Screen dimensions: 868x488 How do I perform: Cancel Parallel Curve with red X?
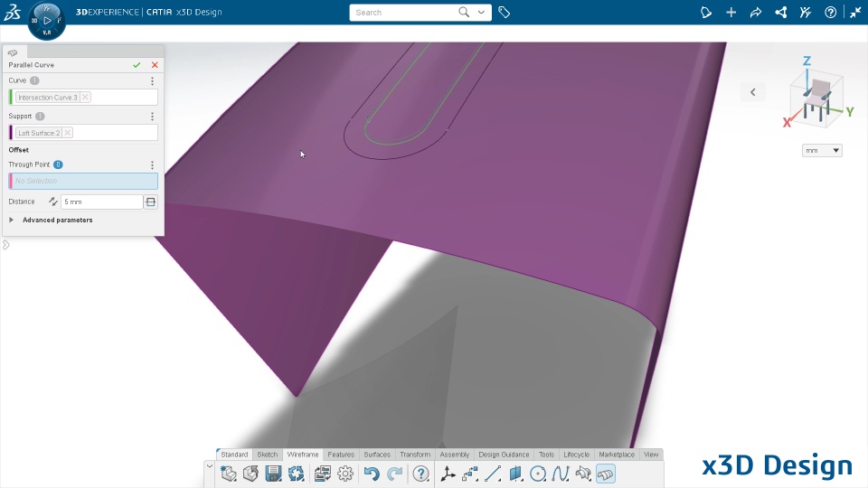[x=155, y=65]
